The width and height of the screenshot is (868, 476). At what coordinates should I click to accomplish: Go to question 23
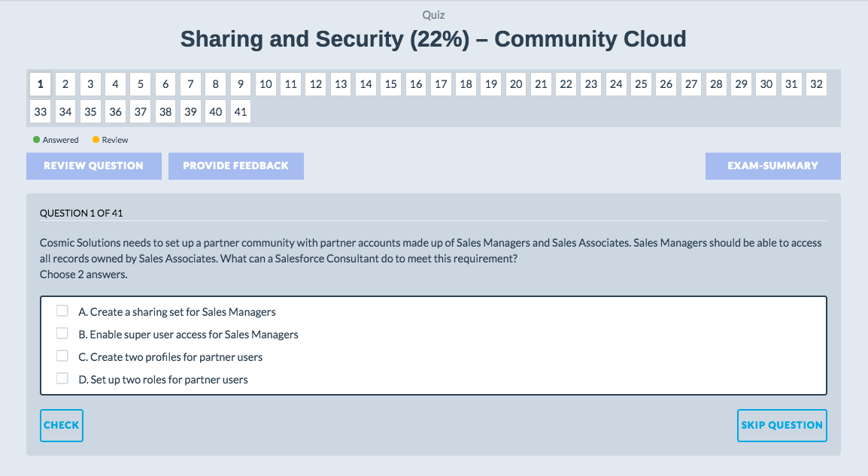point(591,84)
